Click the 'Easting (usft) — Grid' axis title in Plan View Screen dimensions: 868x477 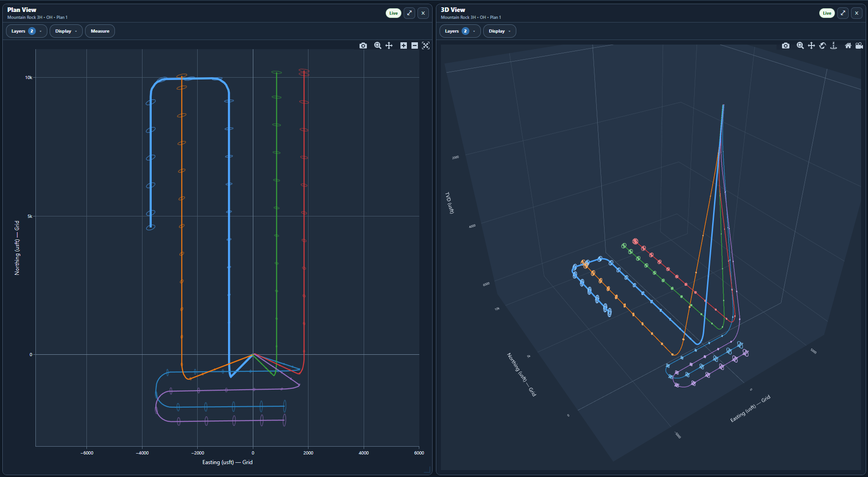(x=227, y=462)
